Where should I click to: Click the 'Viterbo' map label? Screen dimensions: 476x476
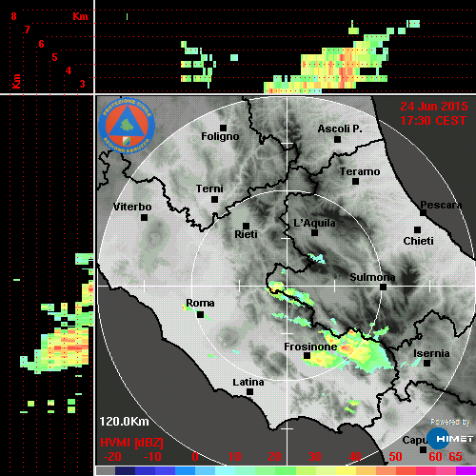tap(132, 207)
